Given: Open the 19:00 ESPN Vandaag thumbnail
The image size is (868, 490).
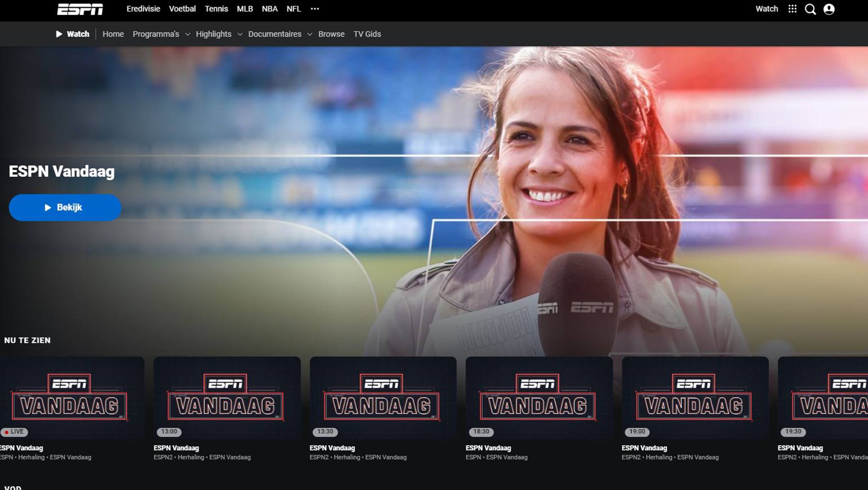Looking at the screenshot, I should click(695, 398).
